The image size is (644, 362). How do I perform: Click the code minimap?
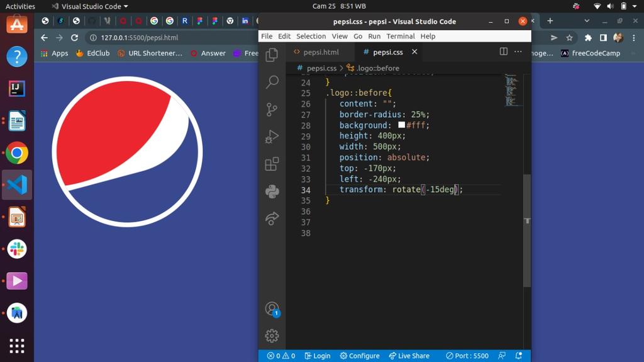pos(512,90)
